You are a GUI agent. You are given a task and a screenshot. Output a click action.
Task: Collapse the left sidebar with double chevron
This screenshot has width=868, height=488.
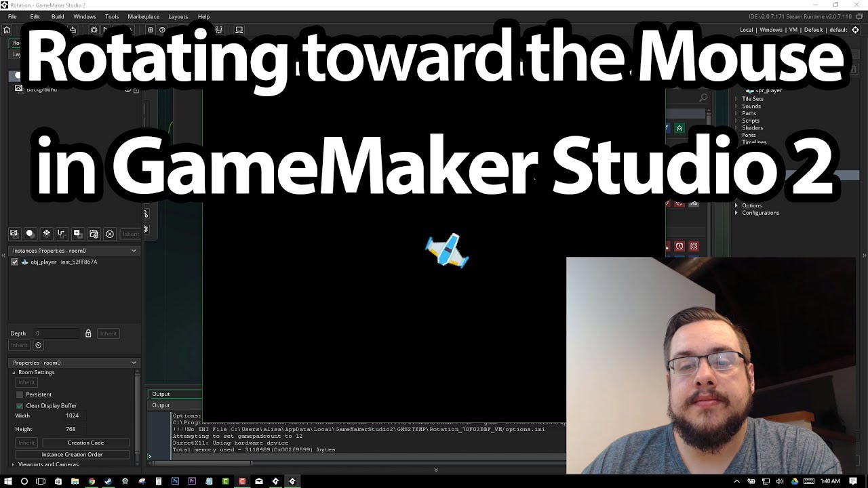tap(3, 255)
